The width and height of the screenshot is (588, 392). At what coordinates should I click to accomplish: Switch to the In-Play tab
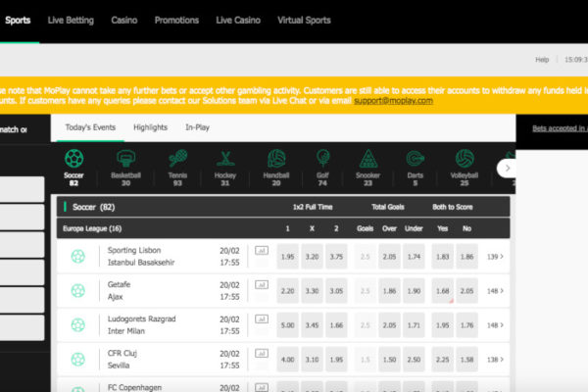coord(197,127)
